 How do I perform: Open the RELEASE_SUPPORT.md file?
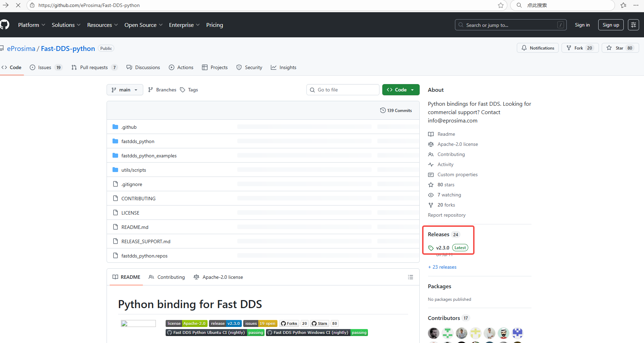146,241
